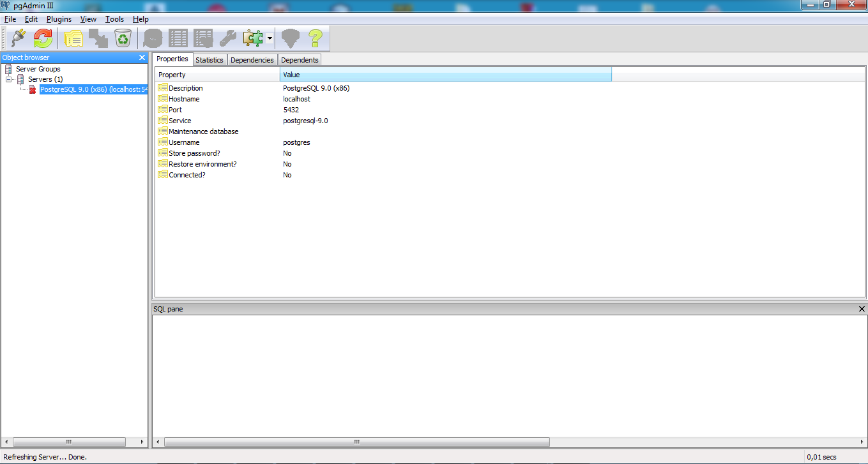Click the Add server connection plug icon

18,38
